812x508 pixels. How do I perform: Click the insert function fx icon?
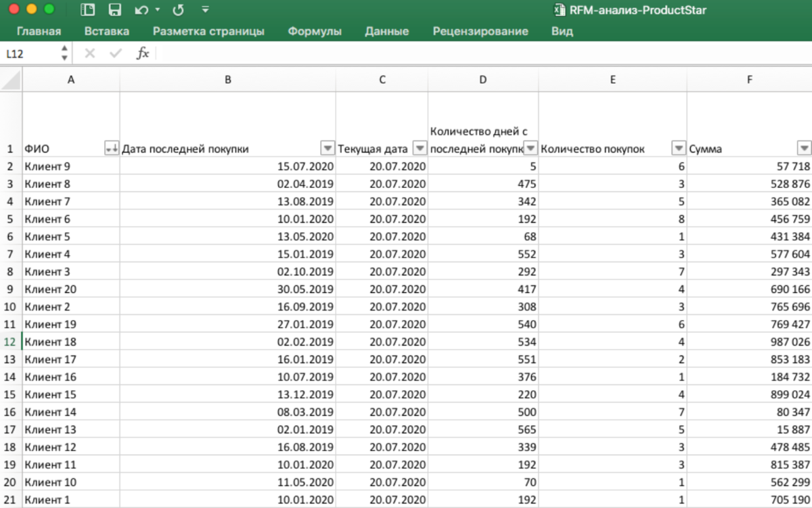tap(143, 53)
